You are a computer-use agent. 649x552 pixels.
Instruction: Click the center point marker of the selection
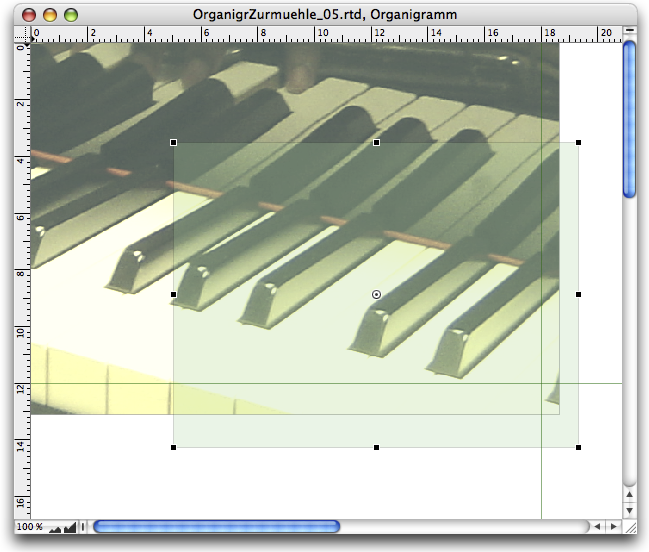[376, 294]
